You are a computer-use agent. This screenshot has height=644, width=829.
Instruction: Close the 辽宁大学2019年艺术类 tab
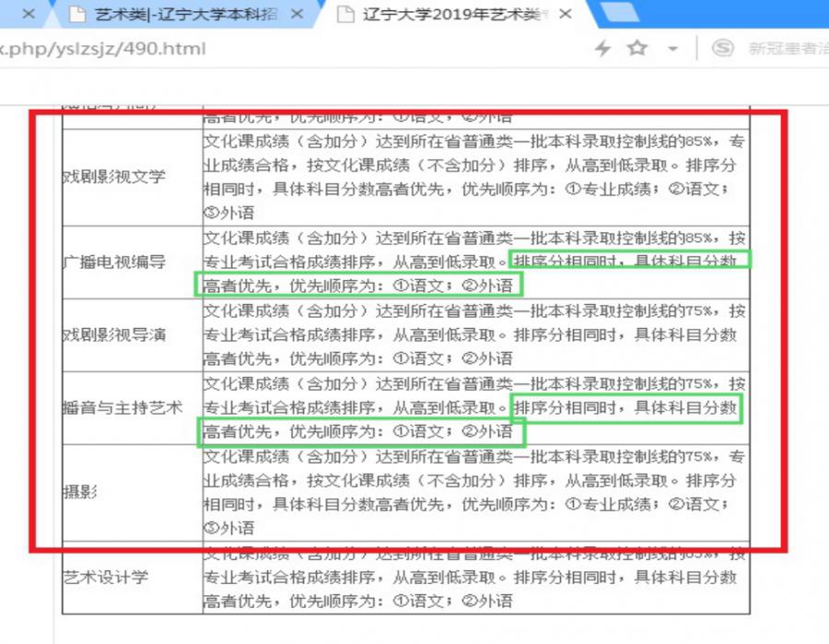point(565,14)
